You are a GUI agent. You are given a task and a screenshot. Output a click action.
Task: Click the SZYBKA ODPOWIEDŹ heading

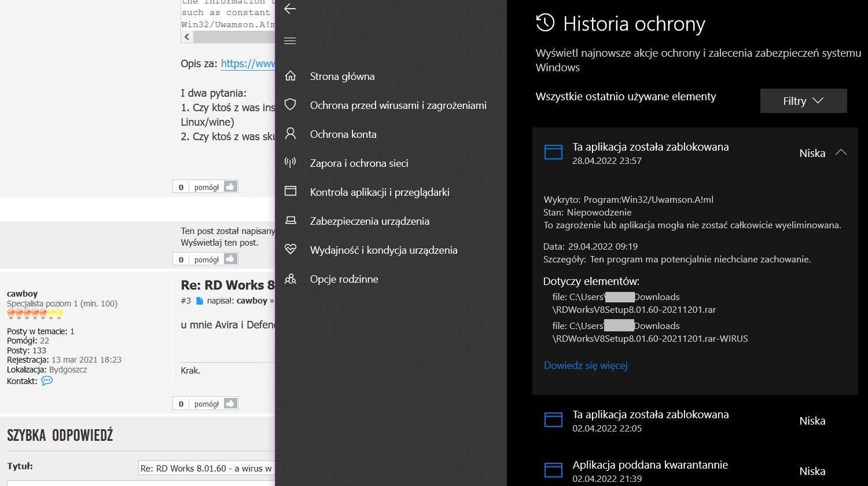tap(60, 436)
